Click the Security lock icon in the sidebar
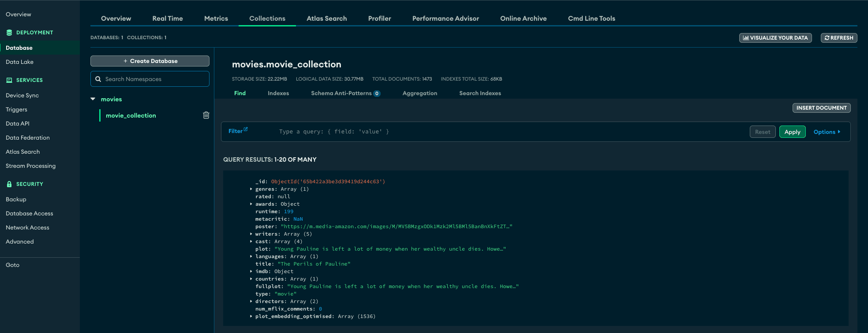Viewport: 868px width, 333px height. (9, 184)
